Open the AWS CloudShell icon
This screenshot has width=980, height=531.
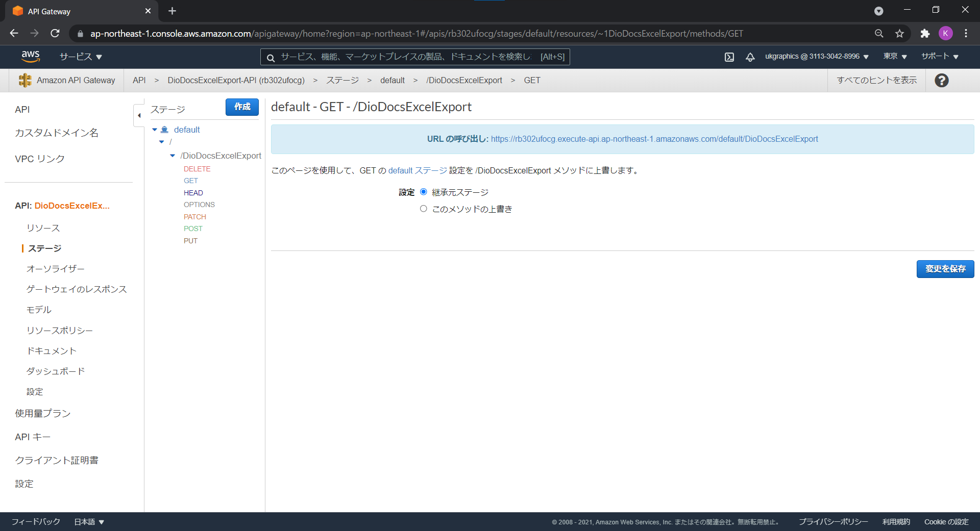pyautogui.click(x=729, y=57)
